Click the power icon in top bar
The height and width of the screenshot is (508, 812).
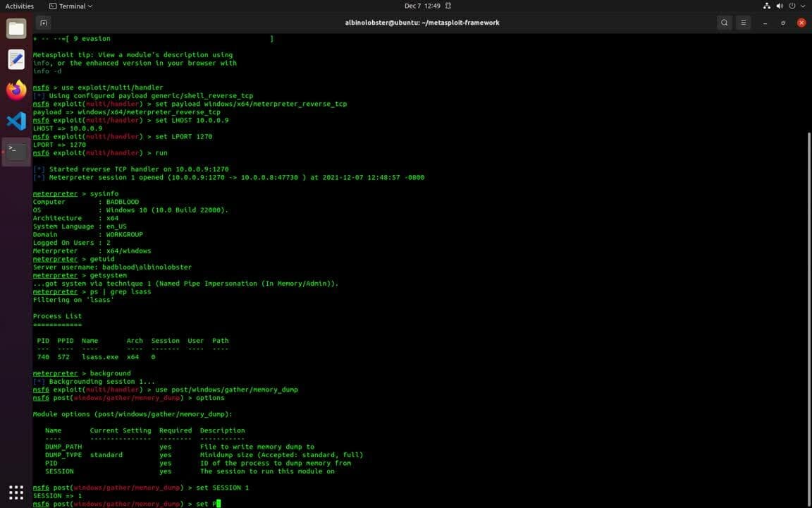point(792,6)
